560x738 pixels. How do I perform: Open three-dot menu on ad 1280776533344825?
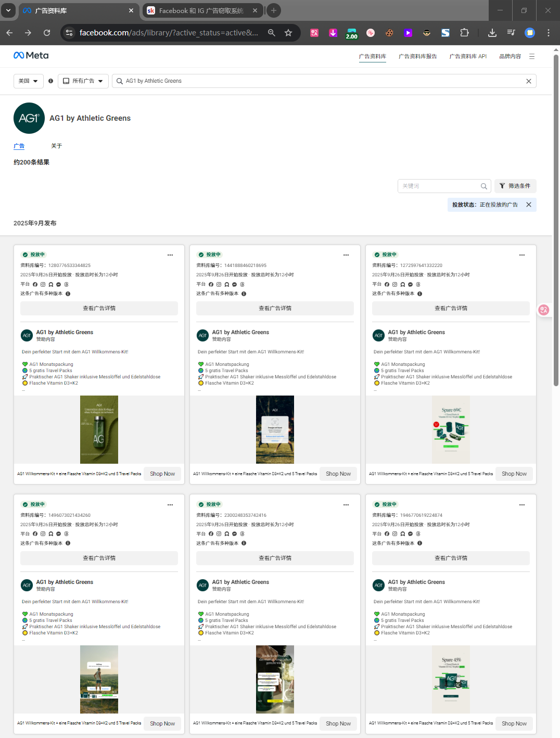(x=170, y=255)
